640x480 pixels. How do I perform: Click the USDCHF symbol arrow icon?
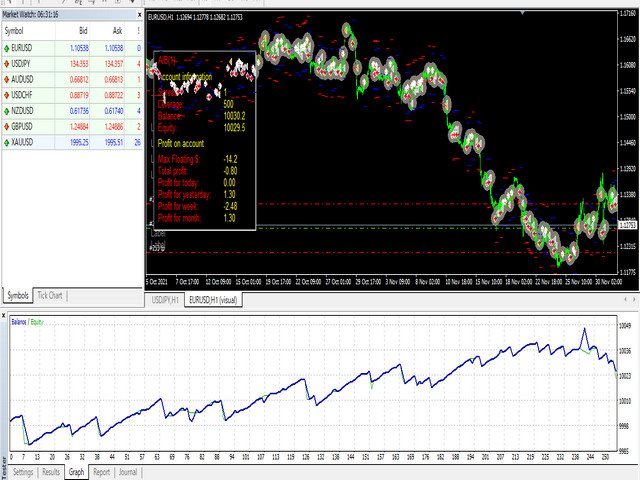point(9,92)
